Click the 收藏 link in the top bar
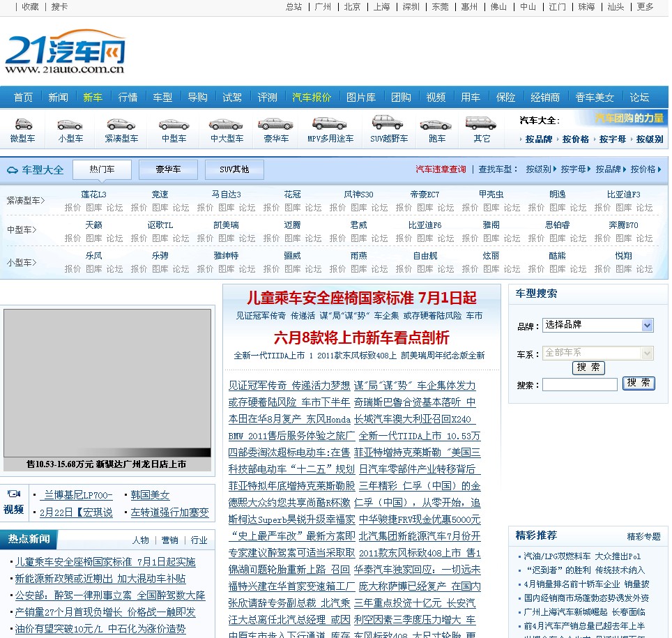 (x=30, y=7)
